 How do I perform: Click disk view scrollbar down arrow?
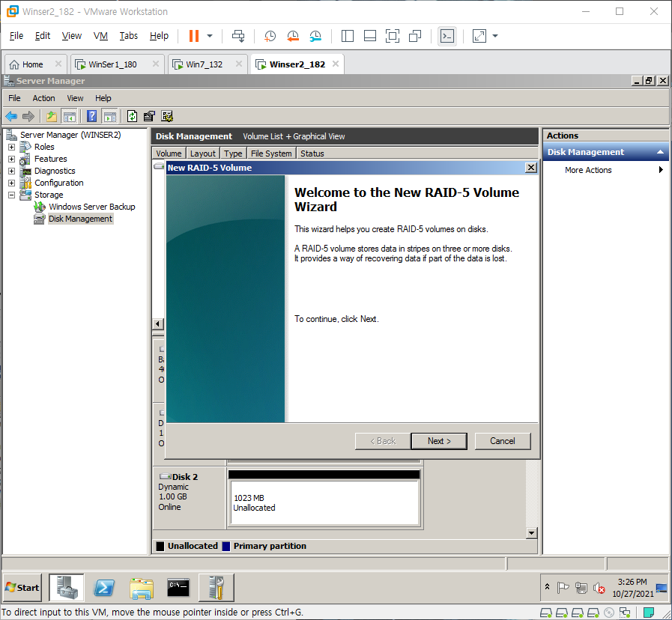(x=531, y=533)
